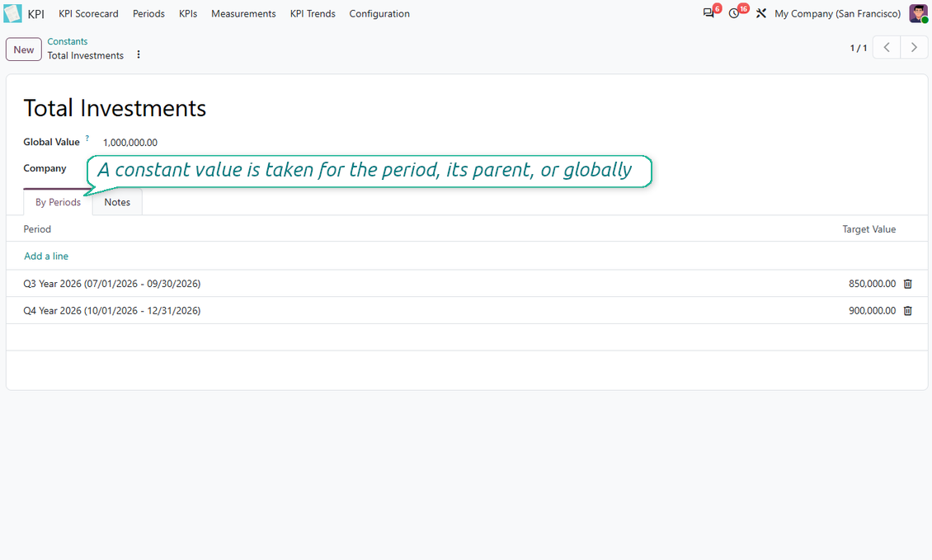The width and height of the screenshot is (932, 560).
Task: Open the developer tools wrench icon
Action: click(760, 13)
